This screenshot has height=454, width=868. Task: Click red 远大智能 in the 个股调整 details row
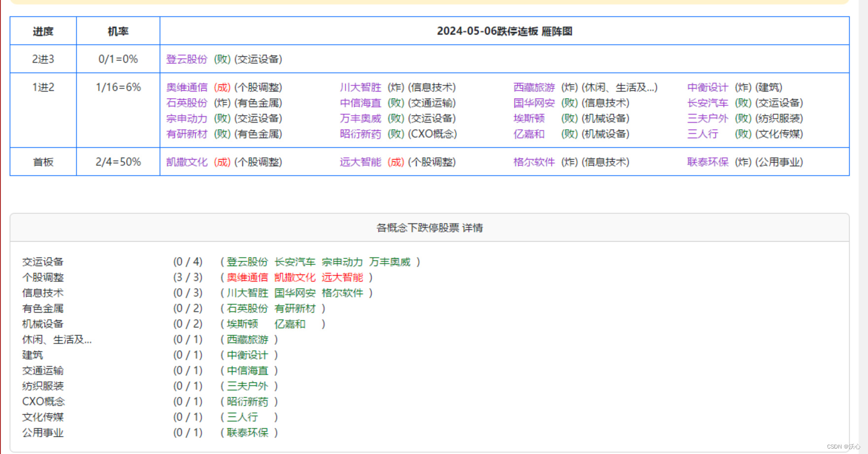(x=342, y=278)
